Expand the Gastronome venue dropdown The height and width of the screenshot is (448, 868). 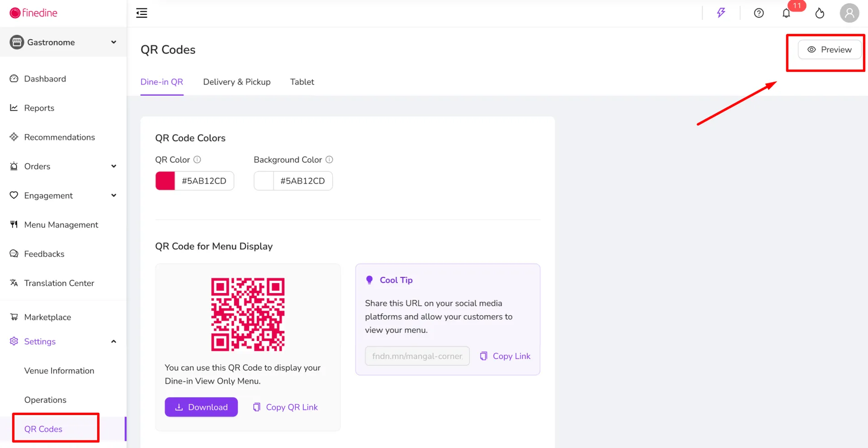[x=113, y=42]
